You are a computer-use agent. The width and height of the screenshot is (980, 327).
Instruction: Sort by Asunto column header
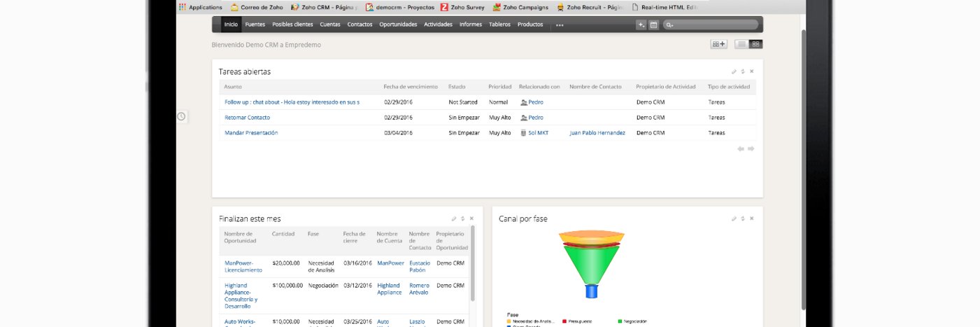233,87
